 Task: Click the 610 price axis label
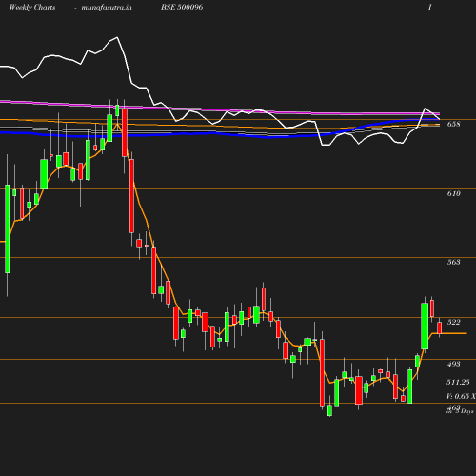[453, 193]
